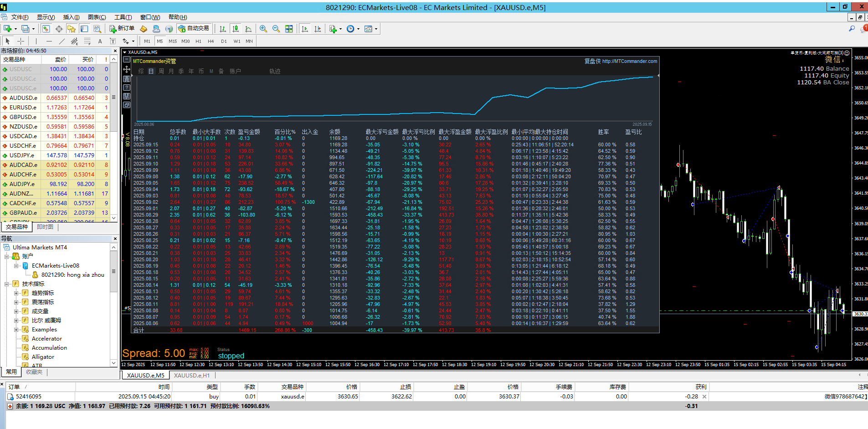Switch timeframe to H4
Image resolution: width=868 pixels, height=429 pixels.
[x=211, y=41]
